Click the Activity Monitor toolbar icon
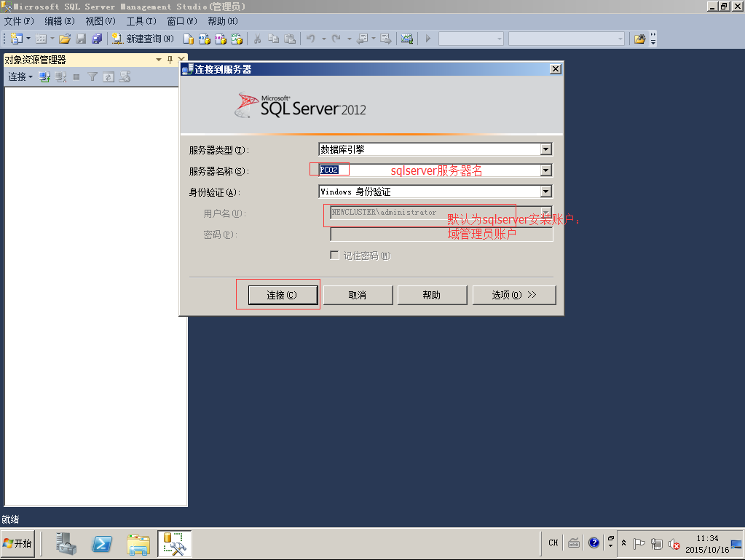This screenshot has height=560, width=745. coord(407,39)
